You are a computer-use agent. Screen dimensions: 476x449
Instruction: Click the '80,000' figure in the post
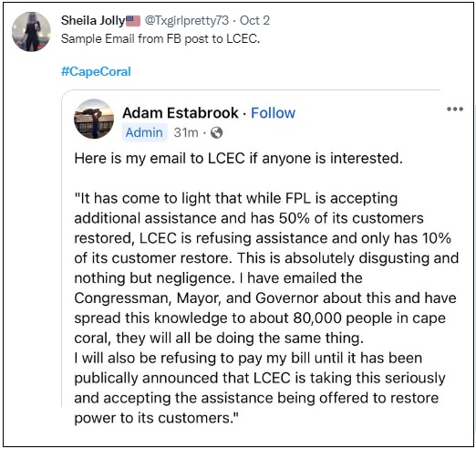[x=317, y=318]
